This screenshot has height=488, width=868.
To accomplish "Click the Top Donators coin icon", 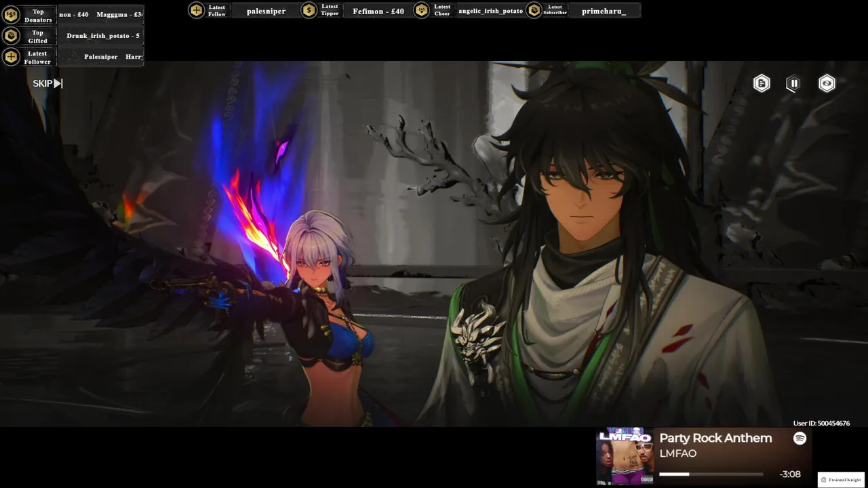I will pyautogui.click(x=11, y=15).
